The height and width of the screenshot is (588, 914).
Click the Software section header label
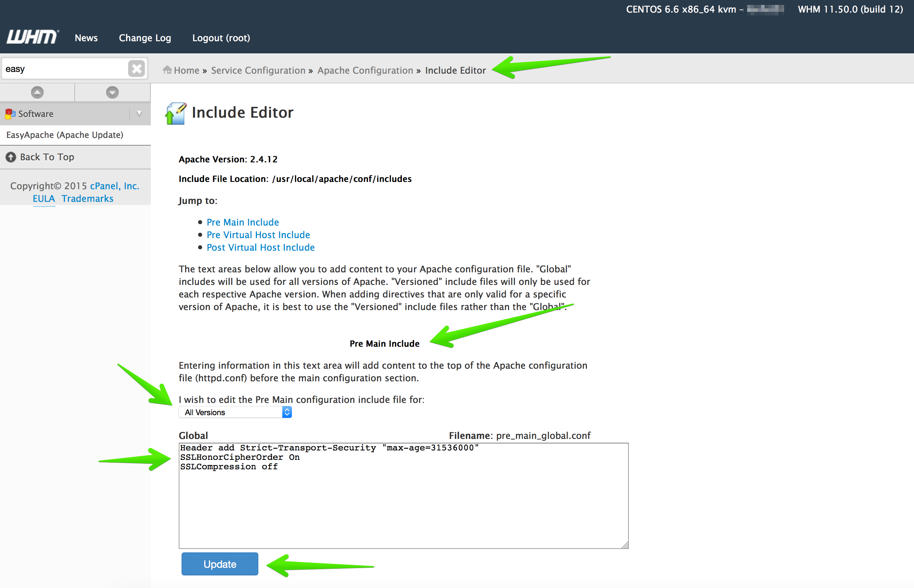[36, 114]
